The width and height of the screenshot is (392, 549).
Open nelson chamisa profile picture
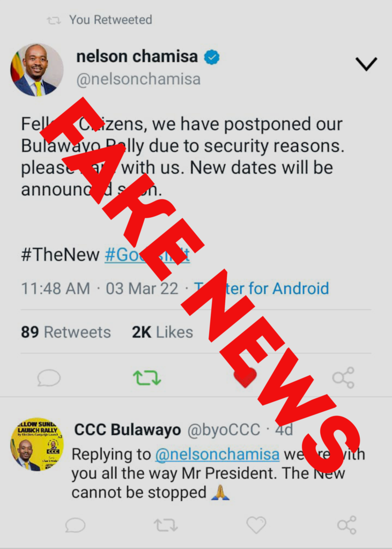pos(37,70)
